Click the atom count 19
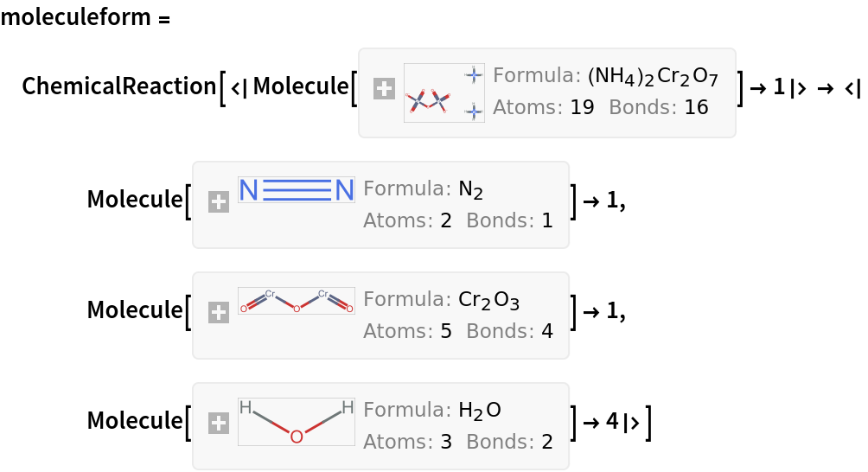868x472 pixels. click(583, 108)
